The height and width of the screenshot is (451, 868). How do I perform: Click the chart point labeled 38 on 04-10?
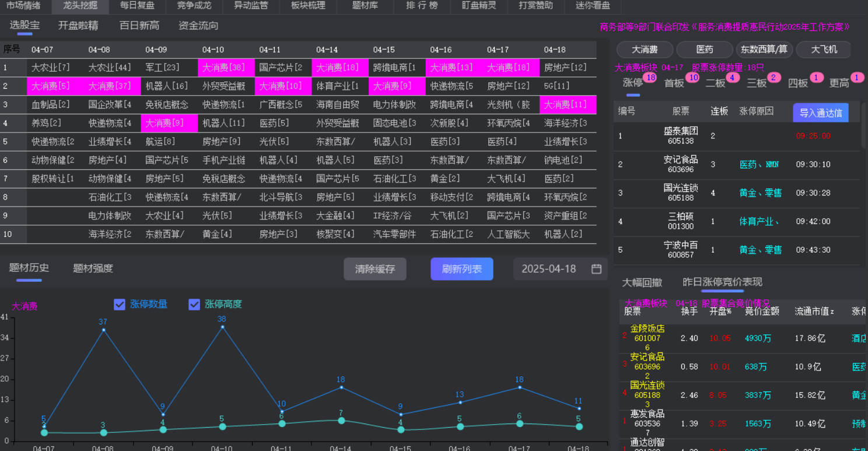click(x=222, y=327)
